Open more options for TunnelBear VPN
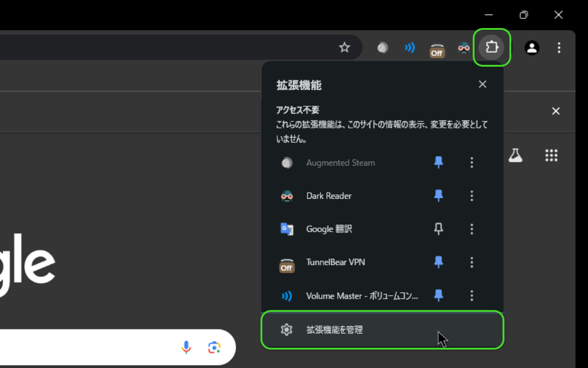Viewport: 588px width, 368px height. (472, 262)
